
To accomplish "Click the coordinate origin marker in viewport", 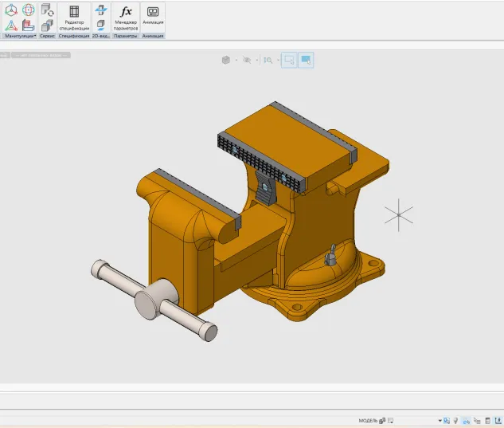I will [398, 214].
